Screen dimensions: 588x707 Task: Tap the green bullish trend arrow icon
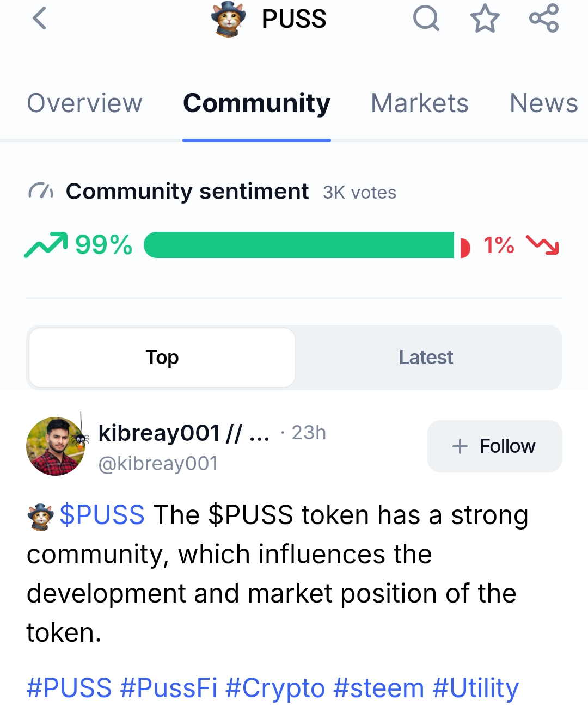(x=46, y=245)
